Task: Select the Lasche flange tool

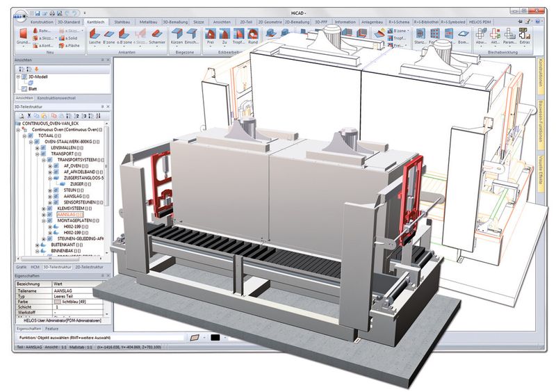Action: [x=95, y=37]
